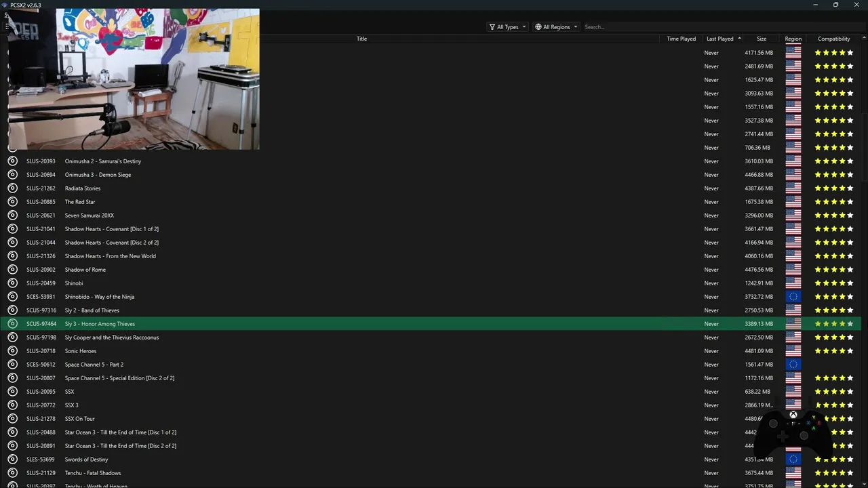
Task: Click the disc icon for Swords of Destiny
Action: tap(12, 459)
